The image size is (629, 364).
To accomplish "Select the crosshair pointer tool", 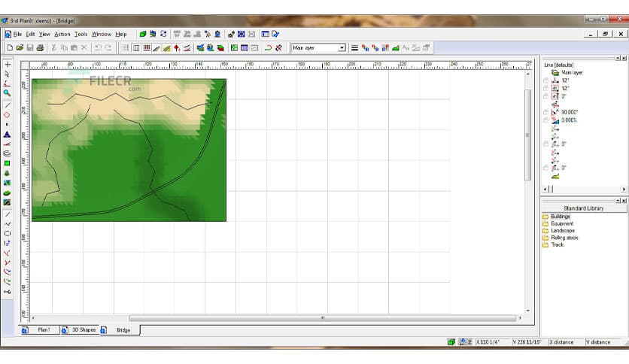I will [x=8, y=64].
